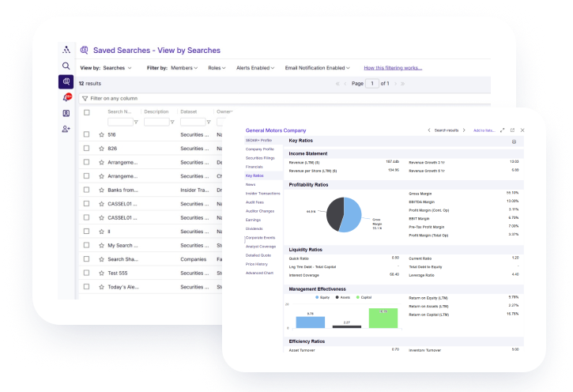Click the Search Name column filter funnel

(136, 122)
